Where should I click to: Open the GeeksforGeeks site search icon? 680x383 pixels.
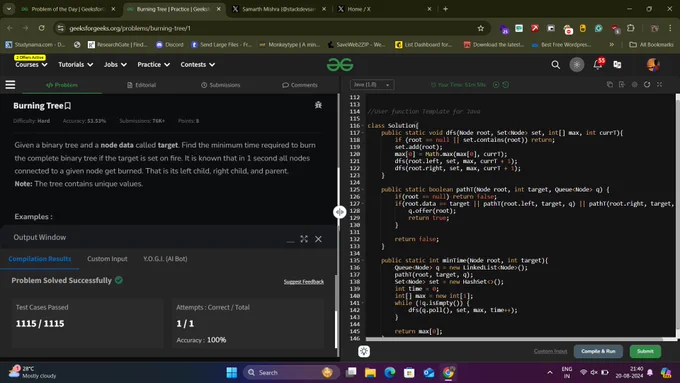[x=555, y=65]
